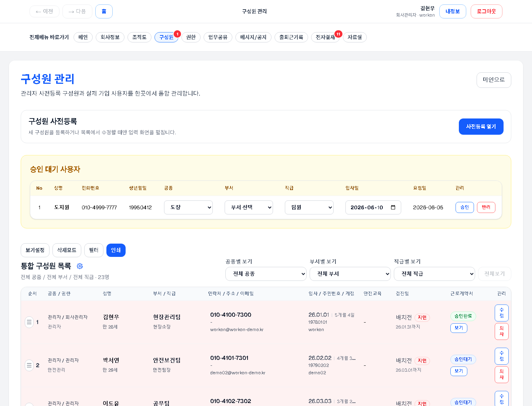
Task: Open 출퇴근기록 menu shortcut
Action: coord(291,37)
